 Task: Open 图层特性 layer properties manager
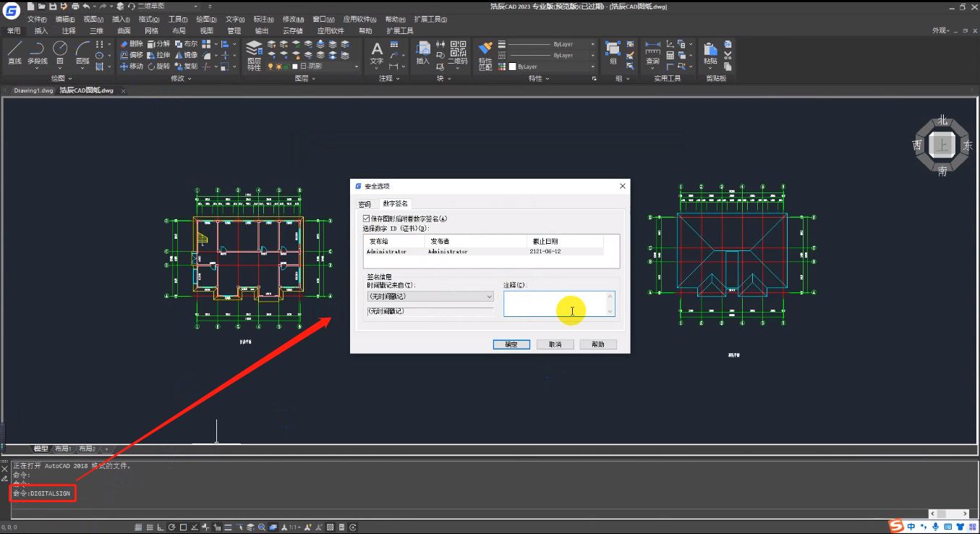(x=254, y=55)
